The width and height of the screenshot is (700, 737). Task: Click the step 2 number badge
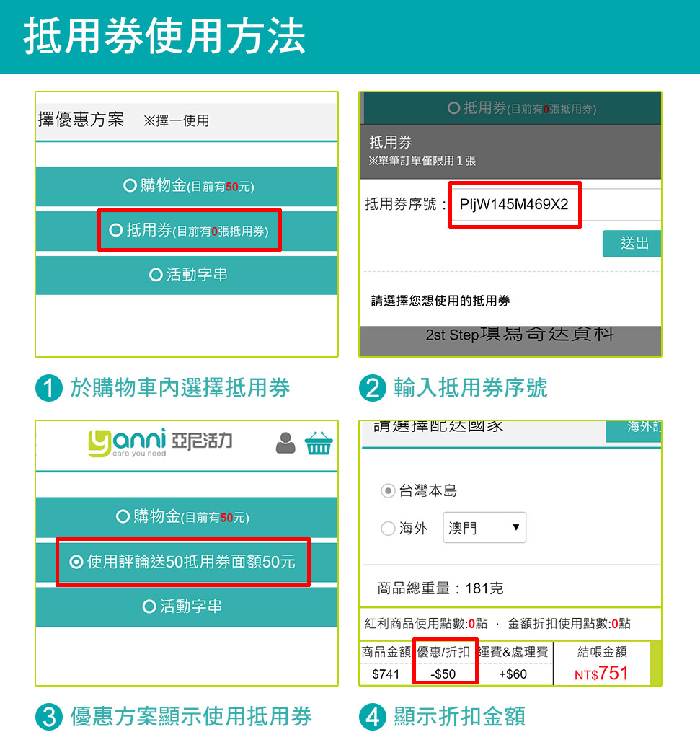coord(373,388)
